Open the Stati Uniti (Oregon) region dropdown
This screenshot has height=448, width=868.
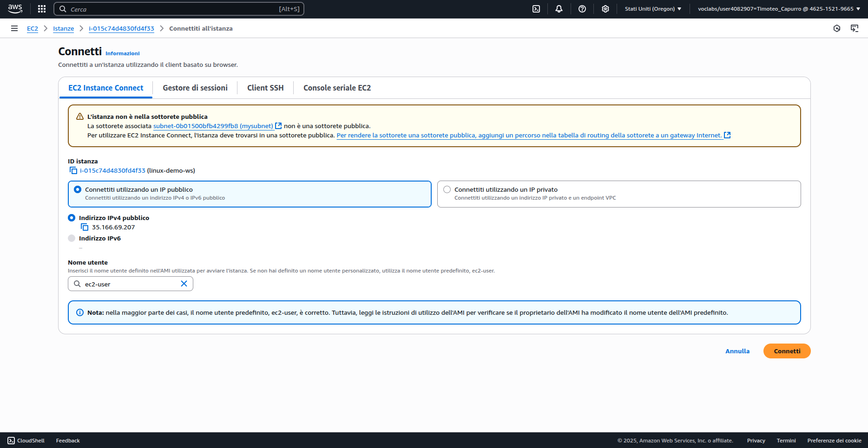[653, 9]
